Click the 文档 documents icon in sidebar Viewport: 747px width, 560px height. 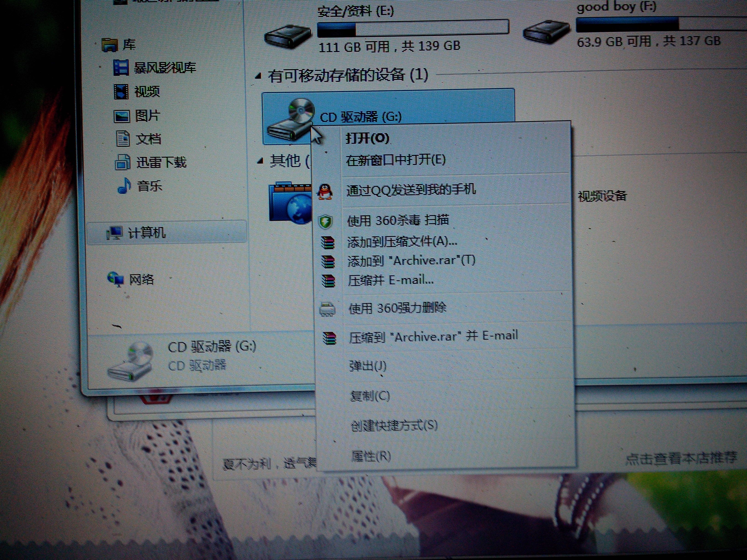coord(122,139)
